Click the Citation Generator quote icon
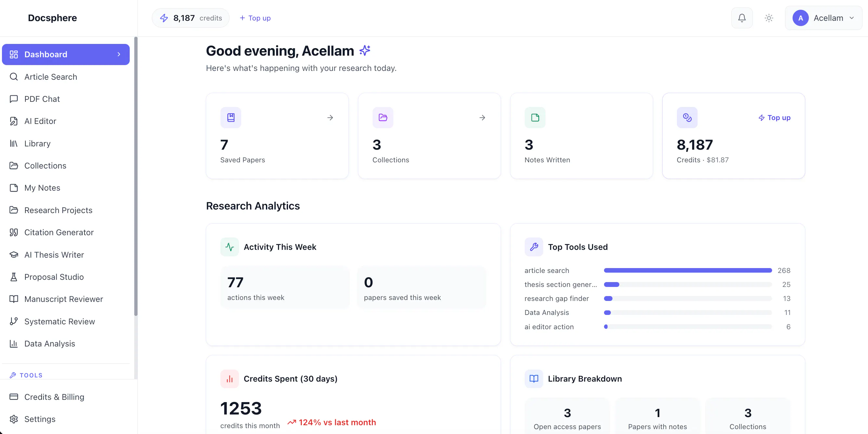This screenshot has width=868, height=434. tap(14, 232)
